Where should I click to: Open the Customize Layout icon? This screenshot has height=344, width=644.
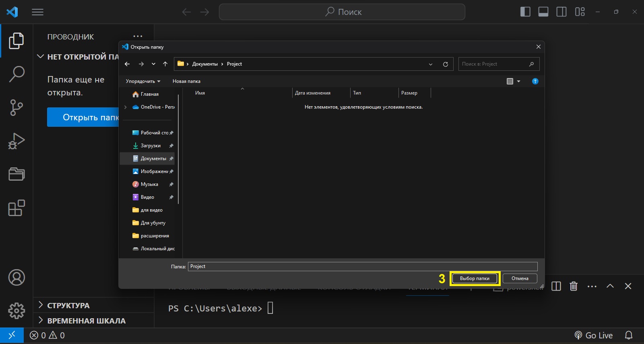click(x=580, y=12)
